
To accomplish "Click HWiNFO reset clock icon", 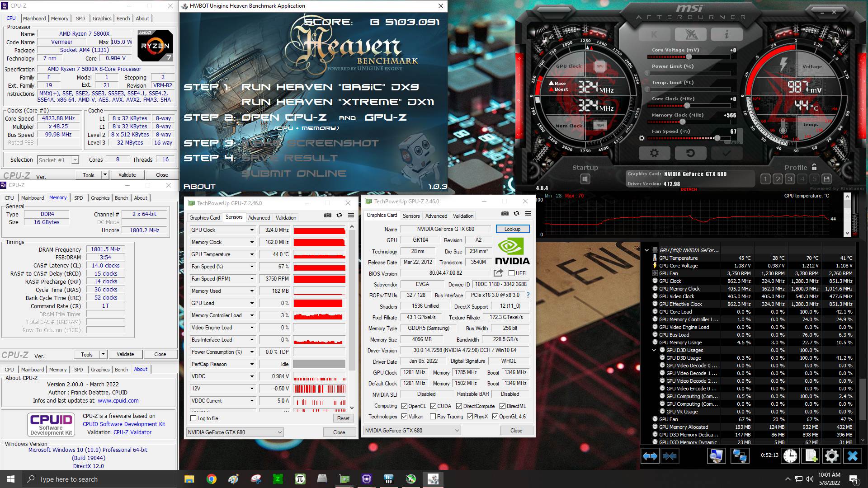I will [790, 456].
